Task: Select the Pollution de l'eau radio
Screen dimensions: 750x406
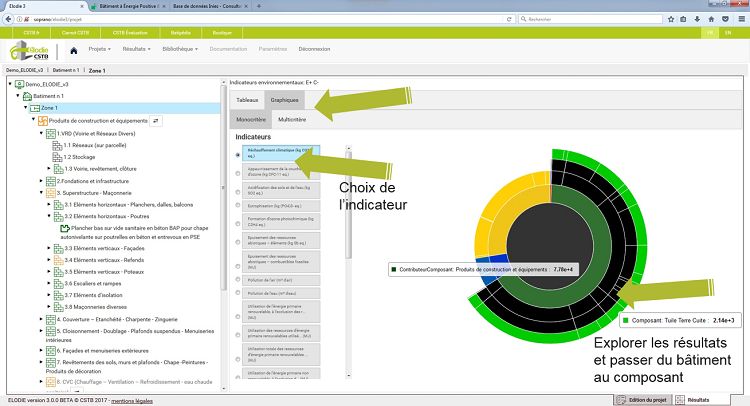Action: click(238, 293)
